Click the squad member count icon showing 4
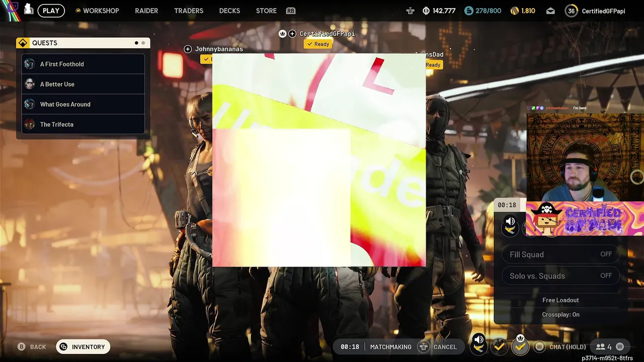 click(x=604, y=347)
